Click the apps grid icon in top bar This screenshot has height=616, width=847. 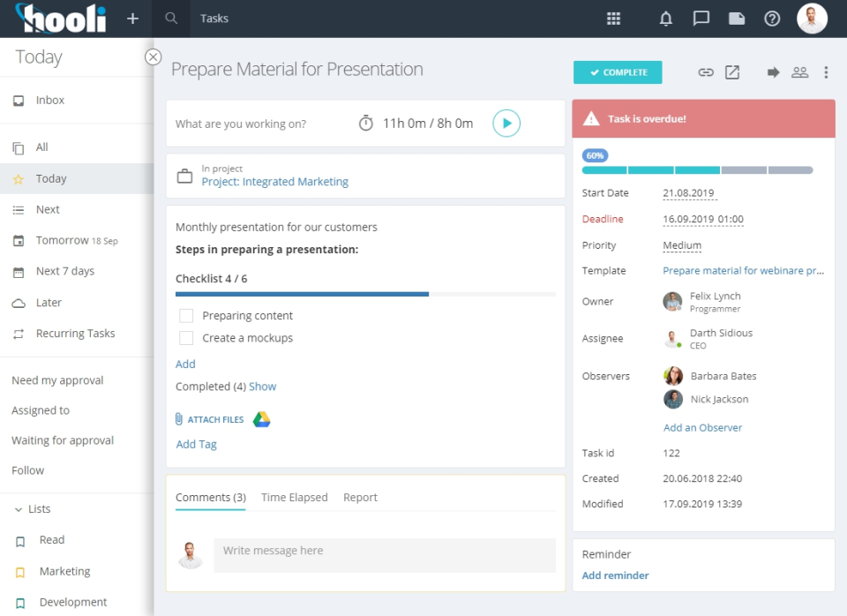(x=614, y=19)
